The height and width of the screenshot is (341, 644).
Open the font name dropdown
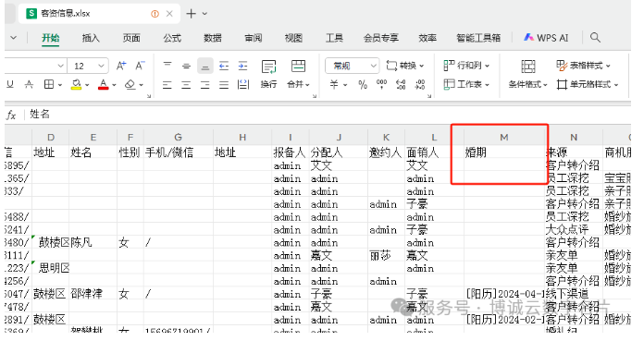click(x=60, y=66)
